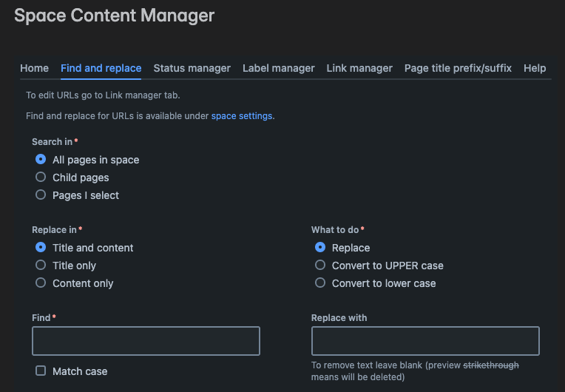The height and width of the screenshot is (392, 565).
Task: Go to the Link manager tab
Action: (x=359, y=68)
